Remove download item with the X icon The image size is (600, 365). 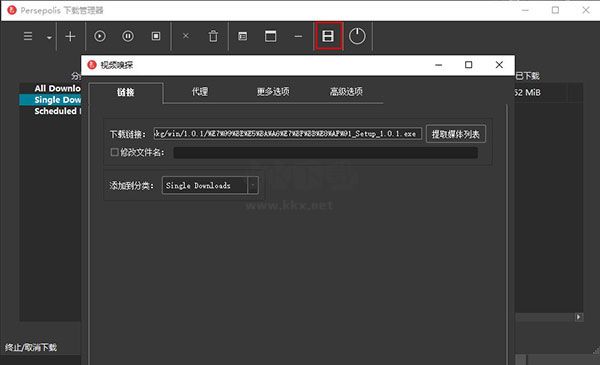(x=186, y=36)
